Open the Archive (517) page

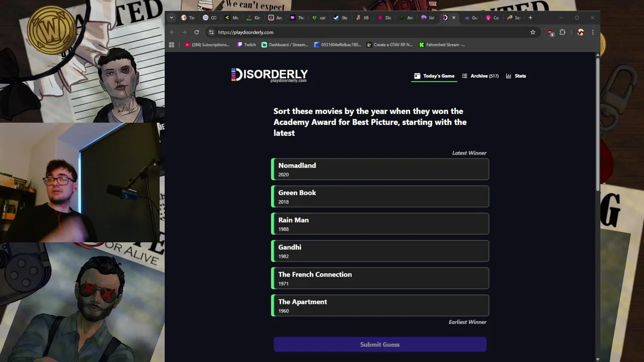pos(480,76)
